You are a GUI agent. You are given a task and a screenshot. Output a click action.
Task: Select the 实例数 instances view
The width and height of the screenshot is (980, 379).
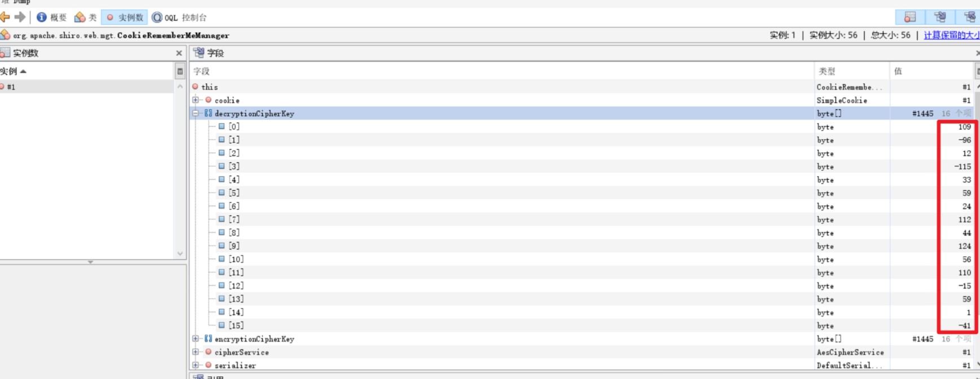125,17
